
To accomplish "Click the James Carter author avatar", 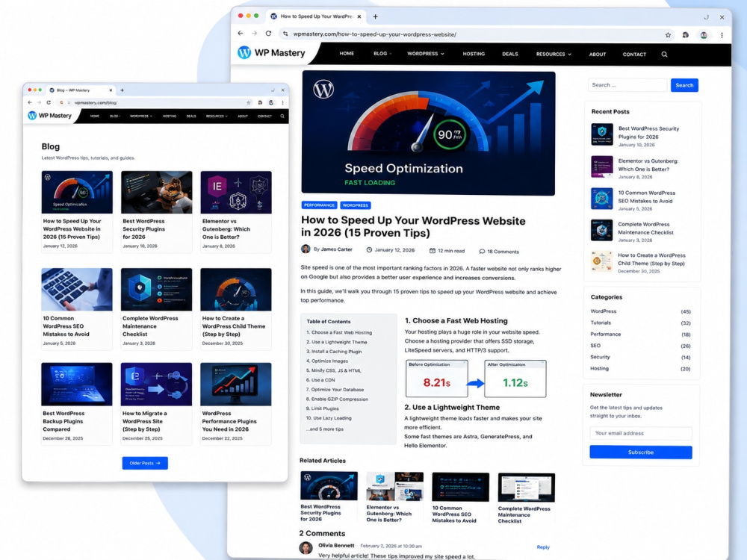I will click(306, 249).
